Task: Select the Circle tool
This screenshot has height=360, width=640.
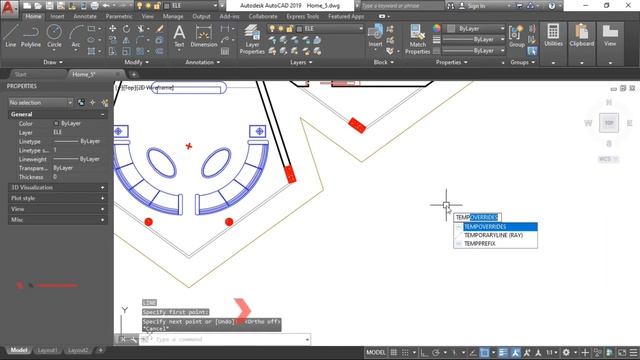Action: point(54,36)
